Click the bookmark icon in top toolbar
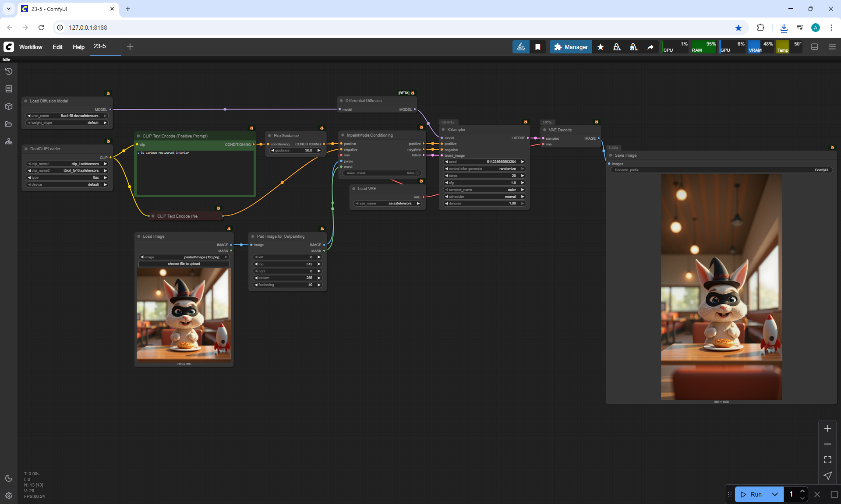Viewport: 841px width, 504px height. click(538, 47)
